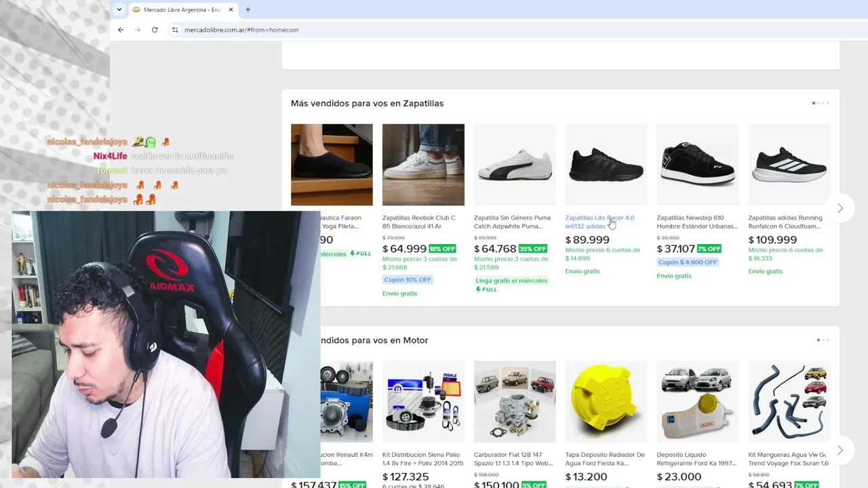Screen dimensions: 868x488
Task: Open Kit Distribucion Siena Palio listing title
Action: [423, 459]
